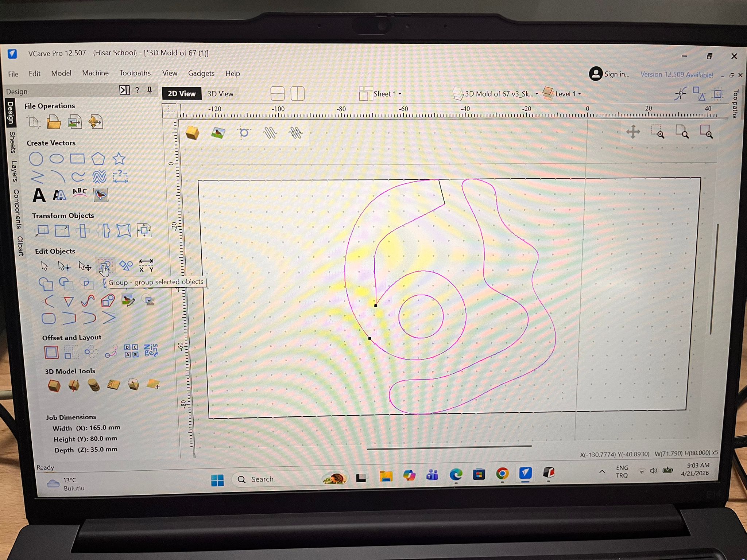This screenshot has height=560, width=747.
Task: Click the Ungroup shapes icon
Action: (x=126, y=266)
